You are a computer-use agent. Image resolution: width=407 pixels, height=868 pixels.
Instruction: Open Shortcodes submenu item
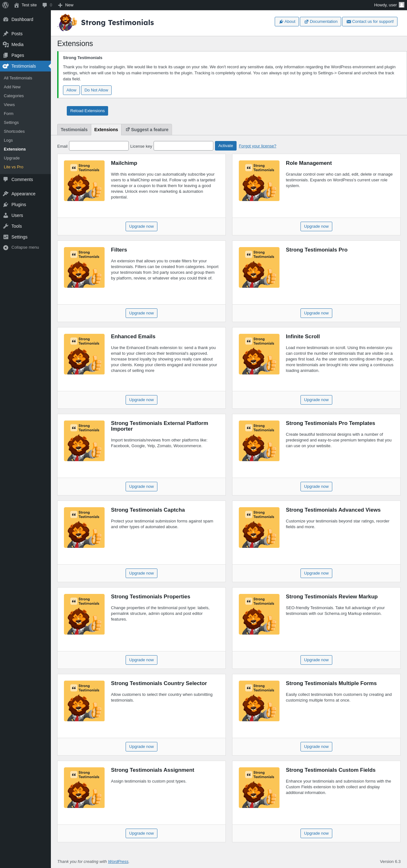14,131
